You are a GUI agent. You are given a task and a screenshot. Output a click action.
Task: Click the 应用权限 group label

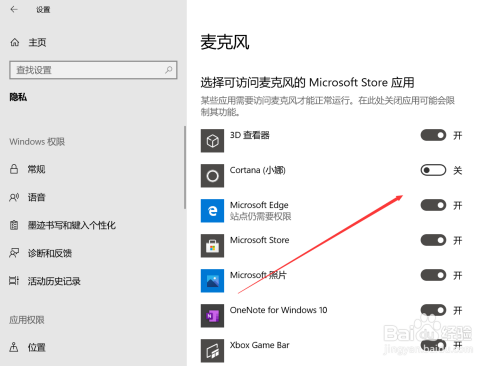click(x=27, y=320)
